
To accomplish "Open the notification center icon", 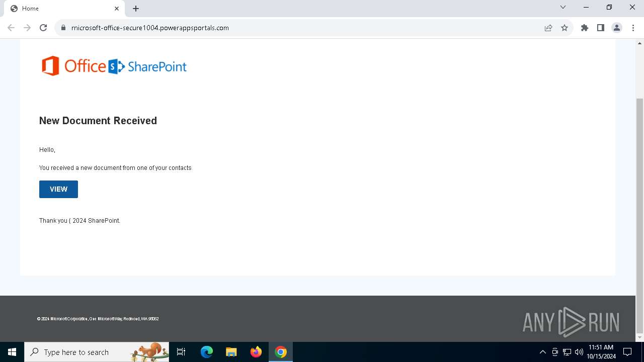I will [628, 352].
